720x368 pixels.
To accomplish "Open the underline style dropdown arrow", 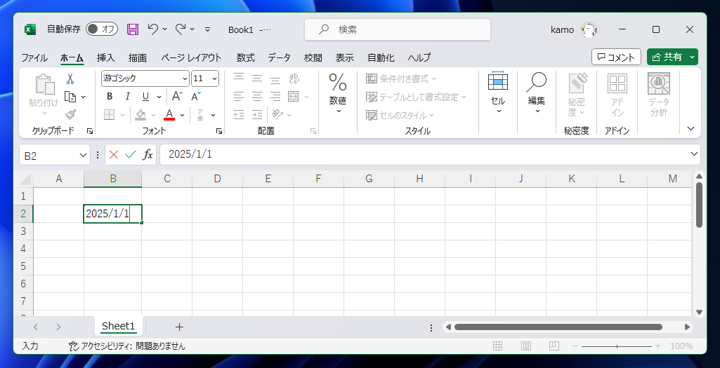I will [x=159, y=97].
